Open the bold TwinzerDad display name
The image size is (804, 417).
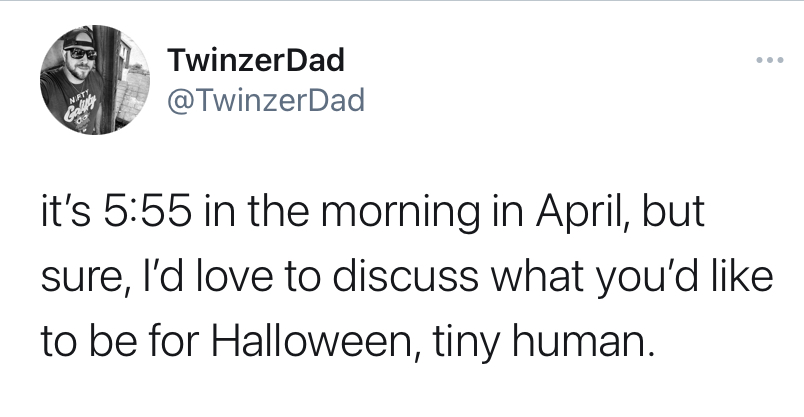click(x=257, y=61)
